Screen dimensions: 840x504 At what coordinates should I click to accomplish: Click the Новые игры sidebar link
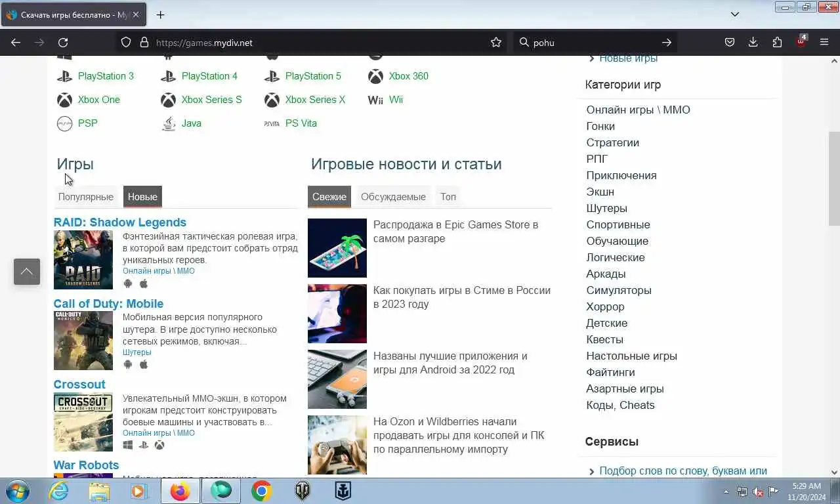coord(628,58)
